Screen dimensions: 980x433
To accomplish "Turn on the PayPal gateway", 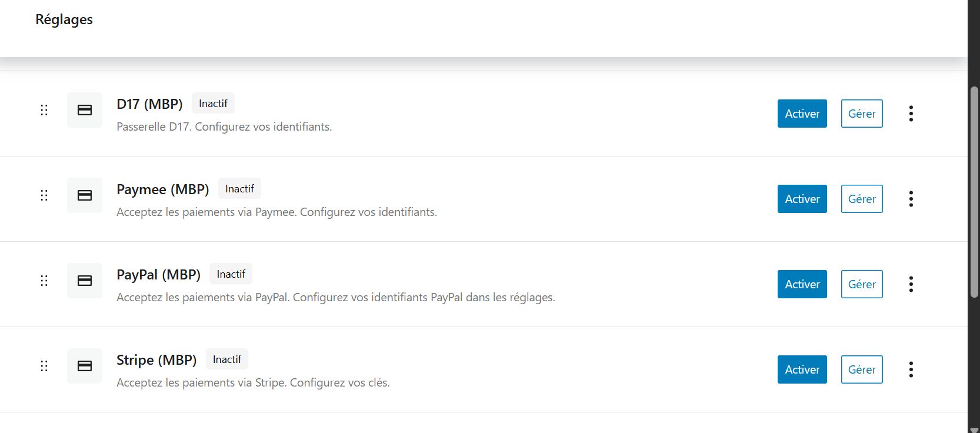I will click(x=802, y=284).
